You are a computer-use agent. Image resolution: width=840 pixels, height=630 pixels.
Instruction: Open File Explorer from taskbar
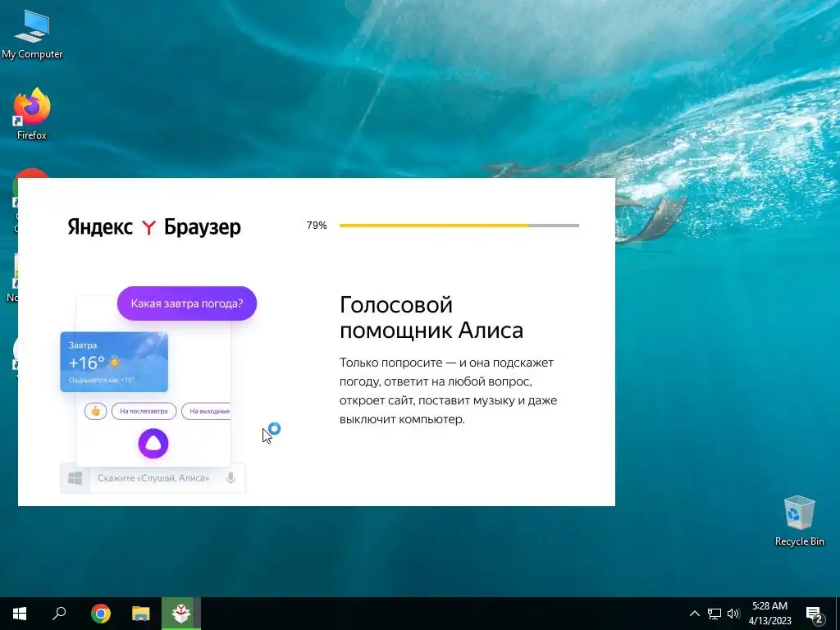[x=141, y=614]
